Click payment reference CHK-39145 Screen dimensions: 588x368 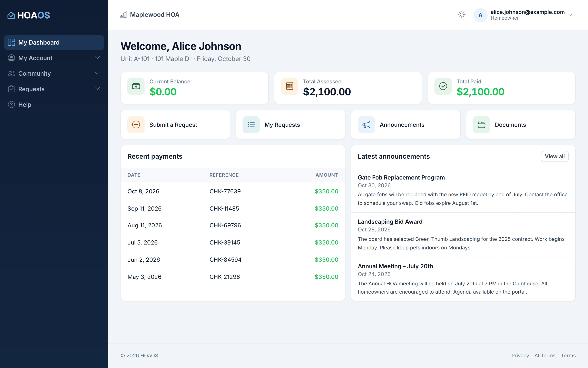225,243
